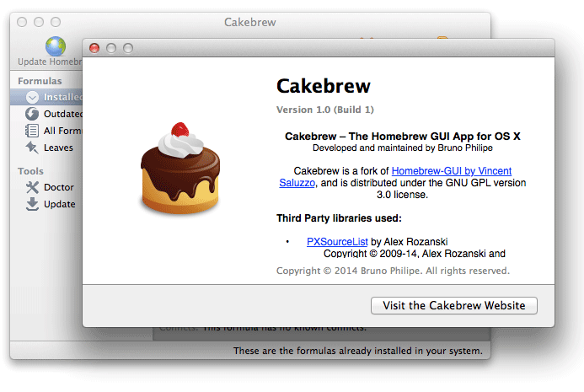The width and height of the screenshot is (584, 392).
Task: Open Update under Tools
Action: click(x=59, y=204)
